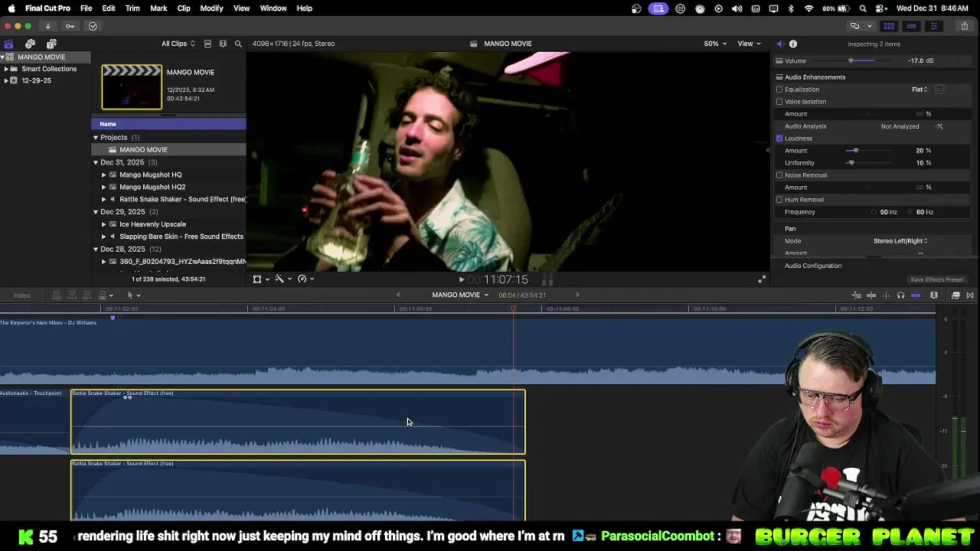Enable the Hum Removal checkbox
Screen dimensions: 980x551
[x=779, y=200]
